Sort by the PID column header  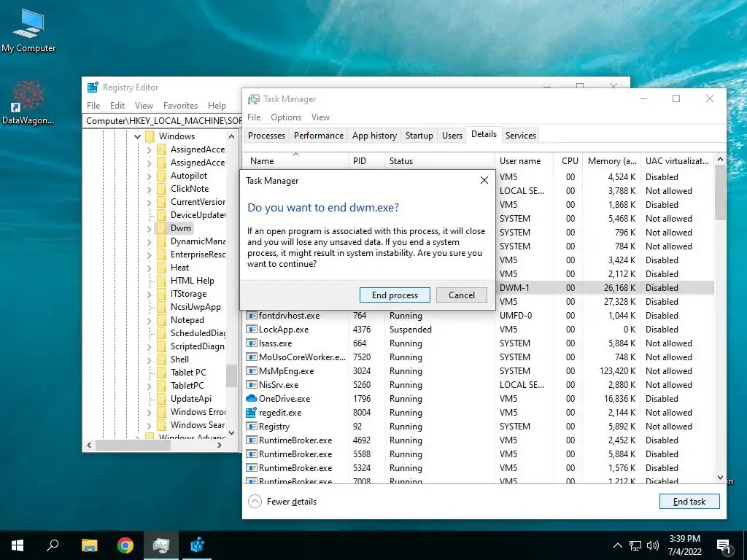(366, 161)
